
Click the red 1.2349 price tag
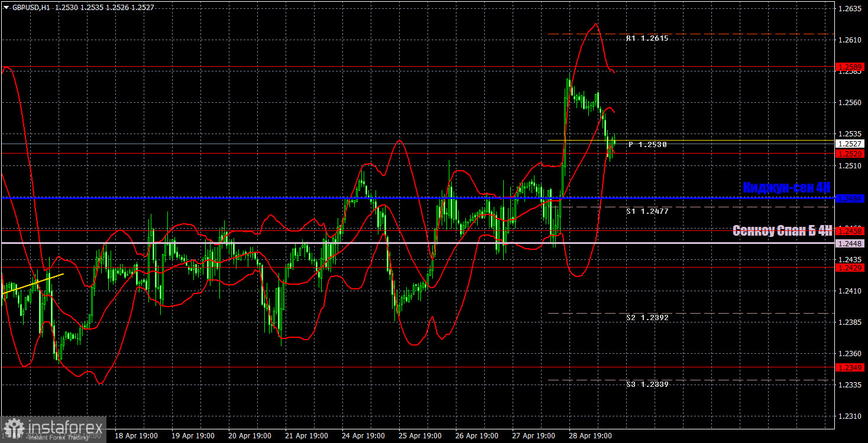[850, 367]
